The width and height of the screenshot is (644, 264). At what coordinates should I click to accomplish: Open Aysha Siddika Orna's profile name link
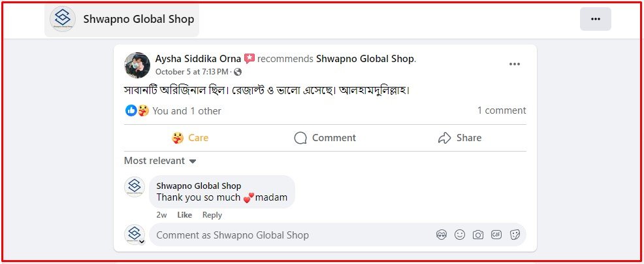click(198, 59)
